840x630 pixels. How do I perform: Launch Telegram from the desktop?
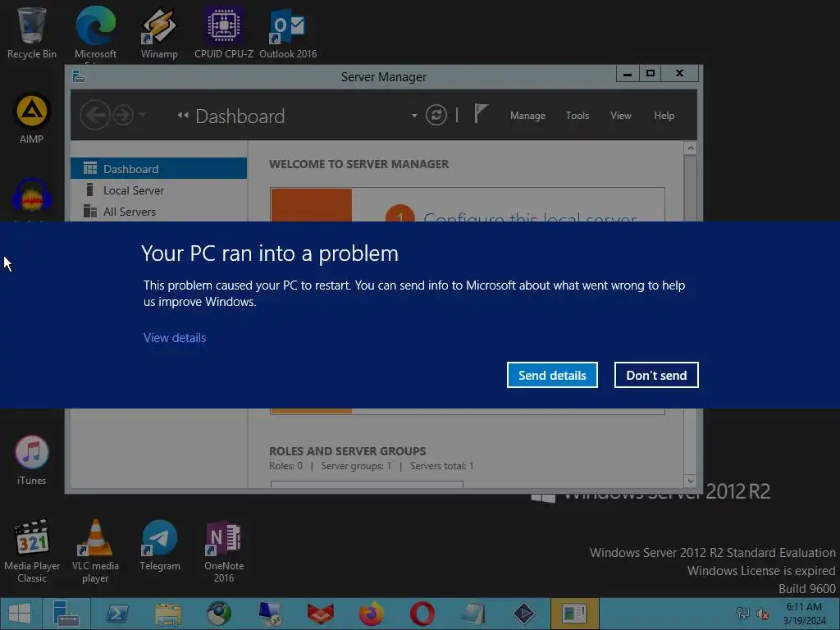tap(160, 546)
